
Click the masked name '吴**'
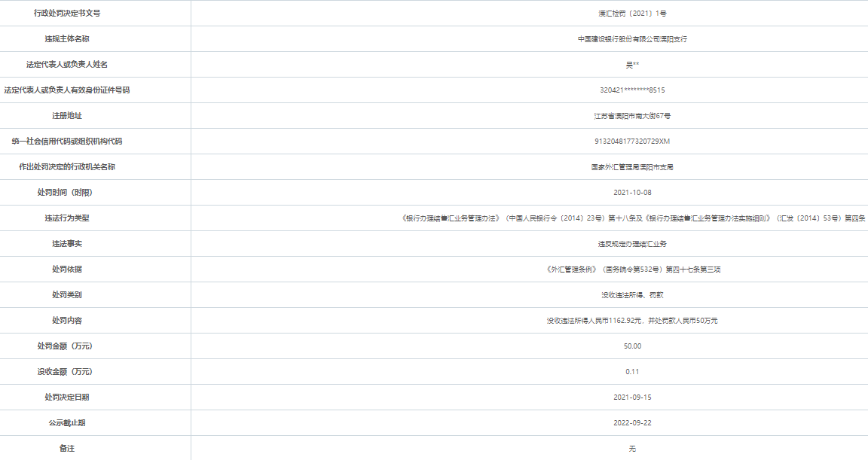pyautogui.click(x=632, y=65)
